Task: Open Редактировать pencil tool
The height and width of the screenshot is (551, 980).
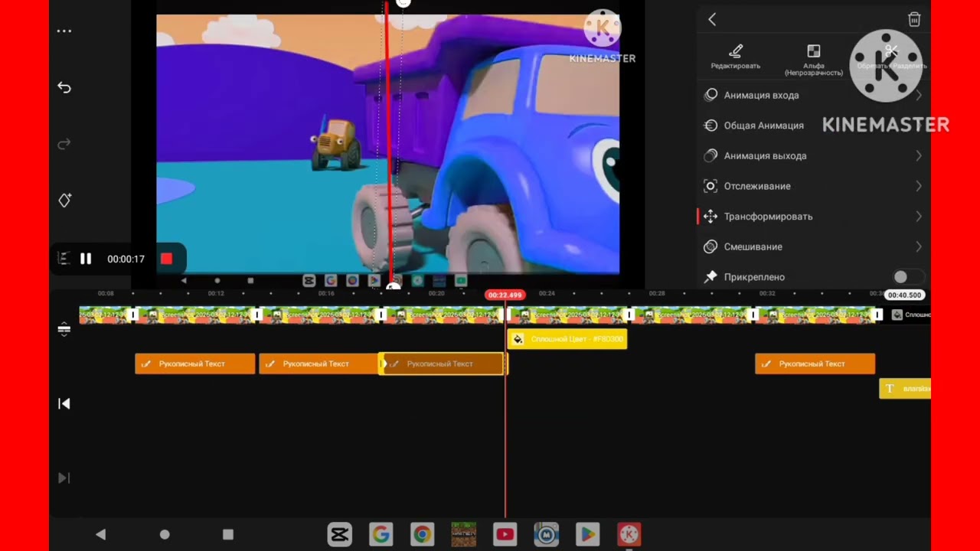Action: [x=736, y=57]
